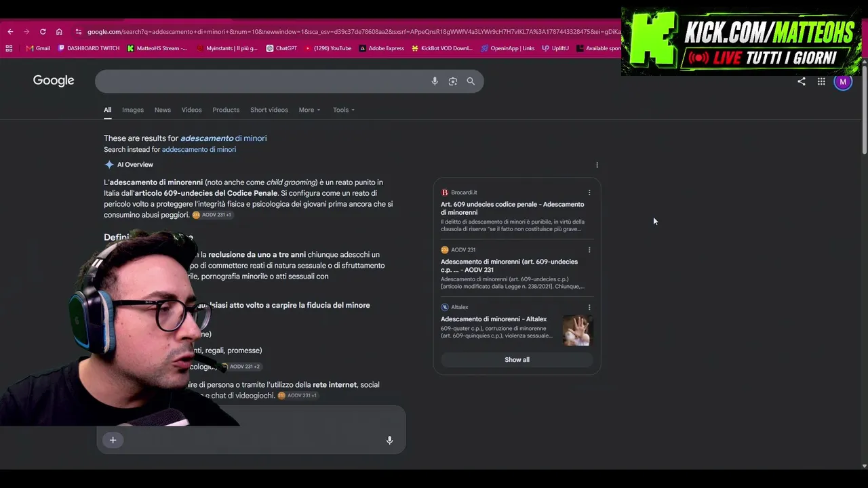The height and width of the screenshot is (488, 868).
Task: Follow the corrected 'adescamento di minori' link
Action: tap(224, 138)
